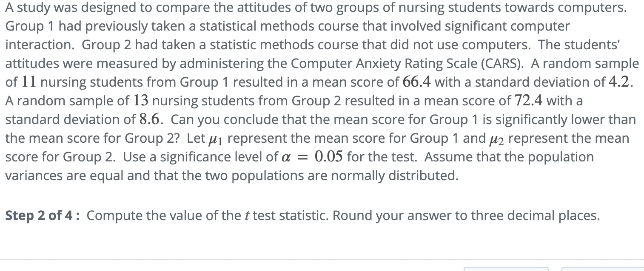Click the significance level value 0.05

[329, 157]
